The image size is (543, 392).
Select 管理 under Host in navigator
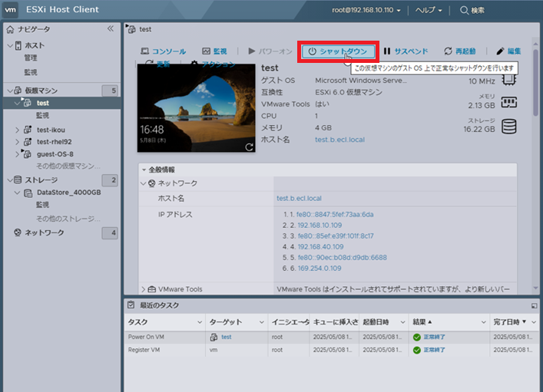coord(31,58)
